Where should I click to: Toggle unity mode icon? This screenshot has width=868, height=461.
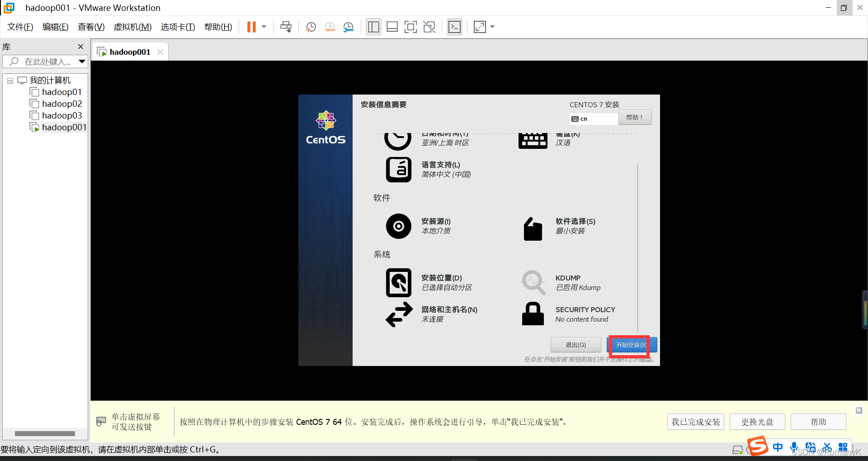pos(429,27)
